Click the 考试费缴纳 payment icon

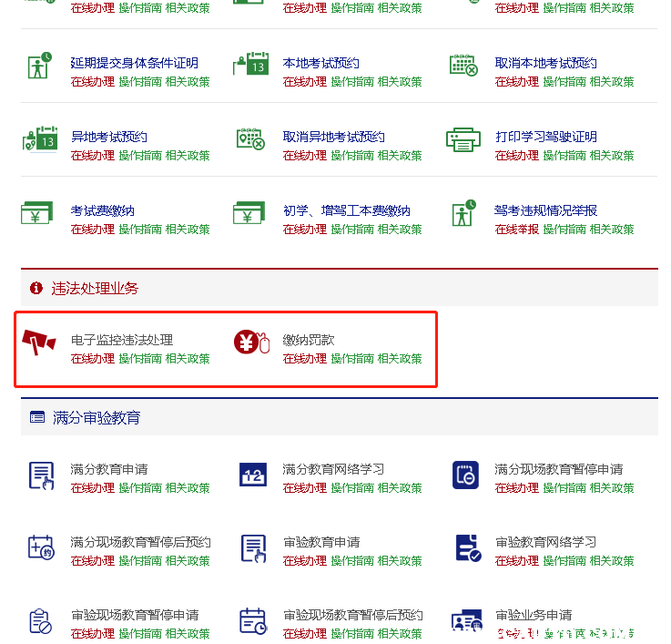coord(39,214)
